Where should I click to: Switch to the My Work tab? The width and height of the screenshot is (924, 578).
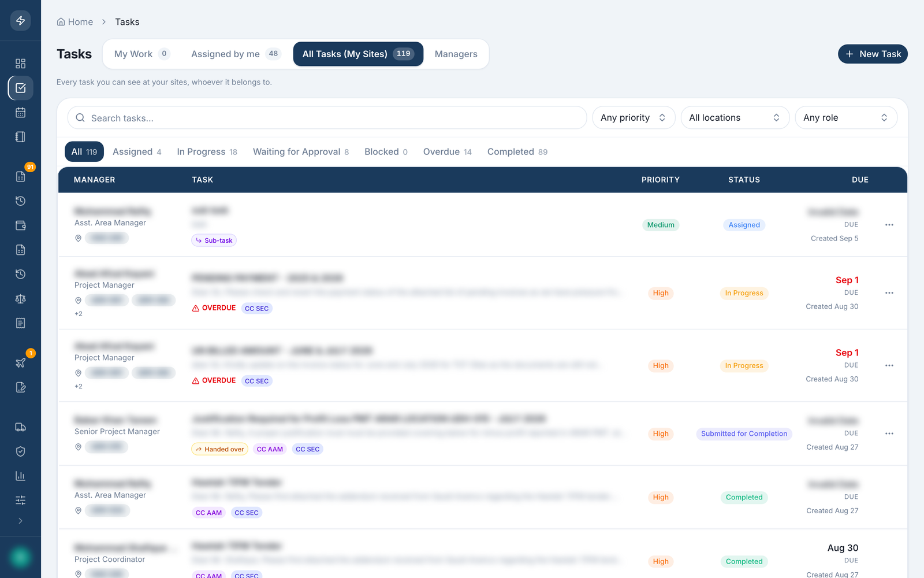(142, 54)
